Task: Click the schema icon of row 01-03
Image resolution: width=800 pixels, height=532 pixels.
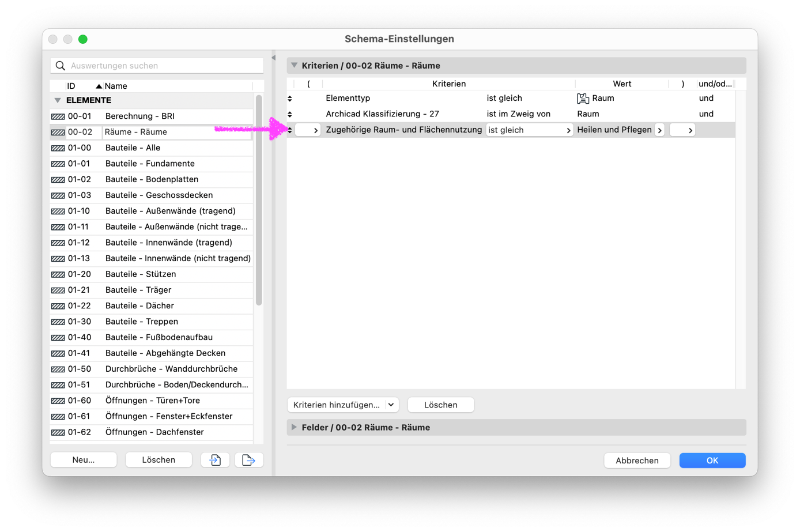Action: coord(58,195)
